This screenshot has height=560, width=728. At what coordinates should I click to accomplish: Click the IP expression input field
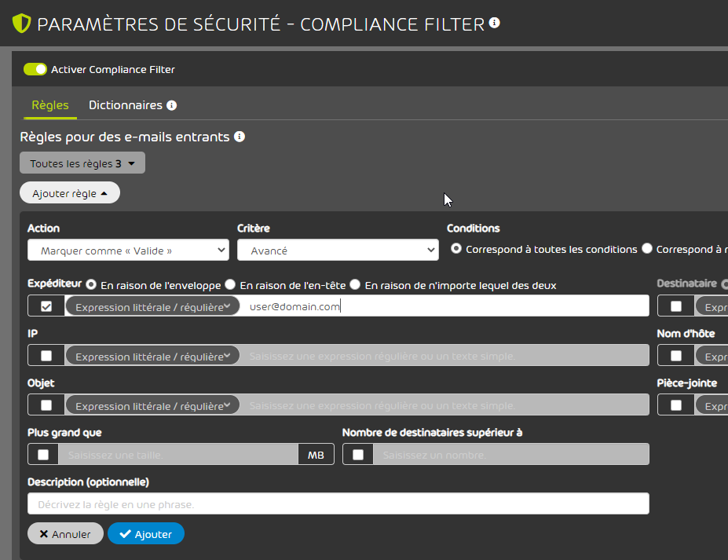coord(444,356)
